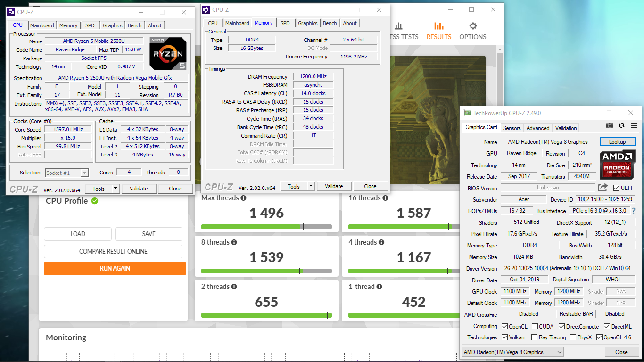Click the GPU-Z refresh icon
The image size is (644, 362).
[x=621, y=125]
